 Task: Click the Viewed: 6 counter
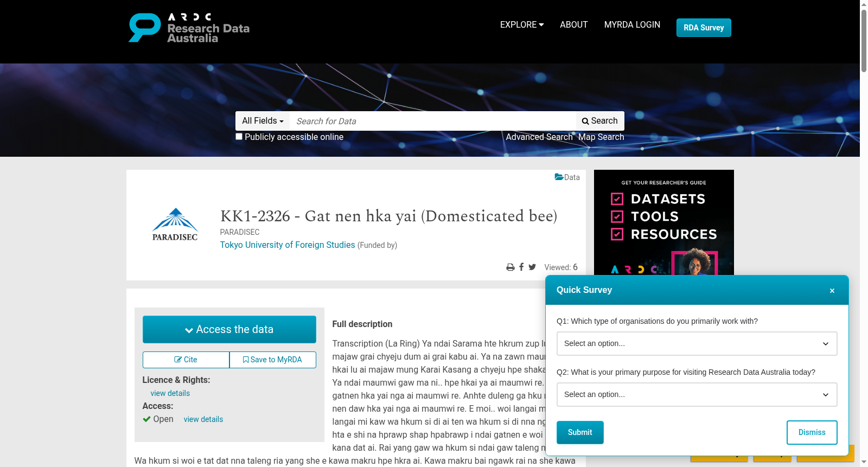[x=561, y=267]
